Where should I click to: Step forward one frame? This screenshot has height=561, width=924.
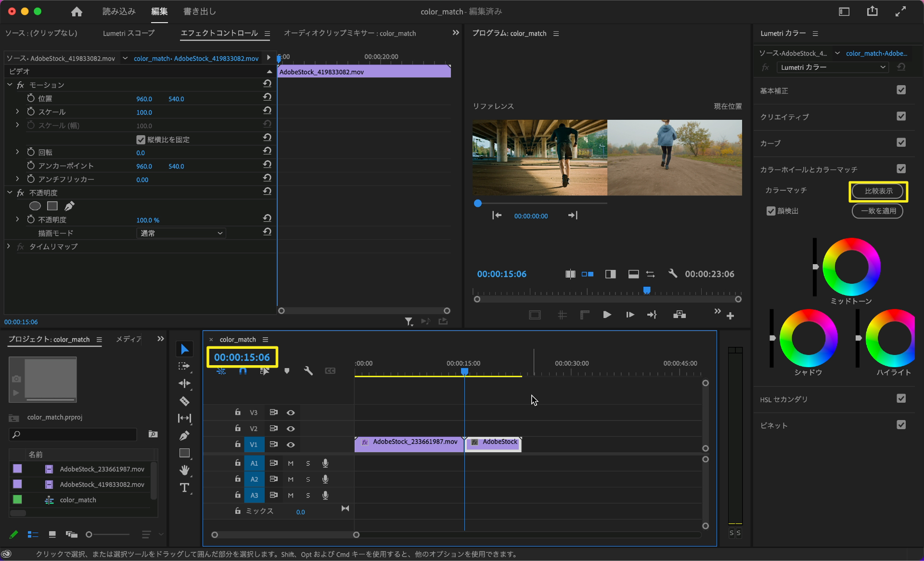pyautogui.click(x=630, y=315)
